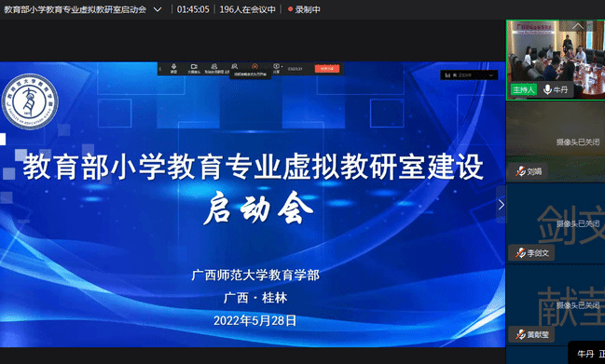Expand the speaking indicator dropdown at top right of slide
Viewport: 605px width, 364px height.
pos(490,75)
